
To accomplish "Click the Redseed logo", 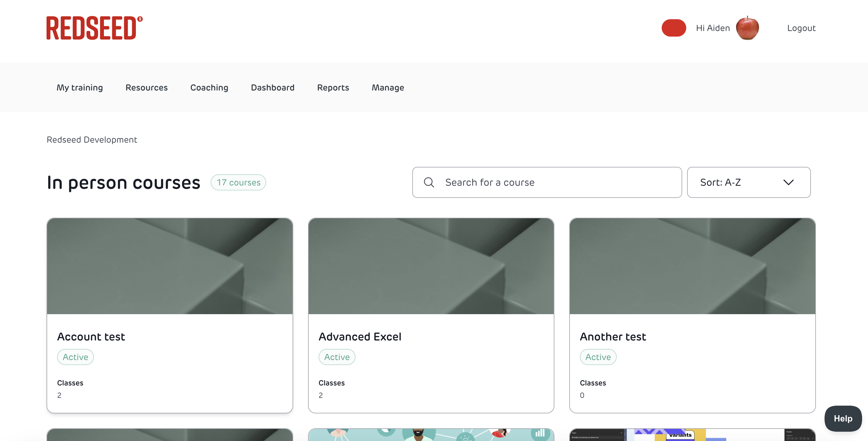I will [94, 28].
